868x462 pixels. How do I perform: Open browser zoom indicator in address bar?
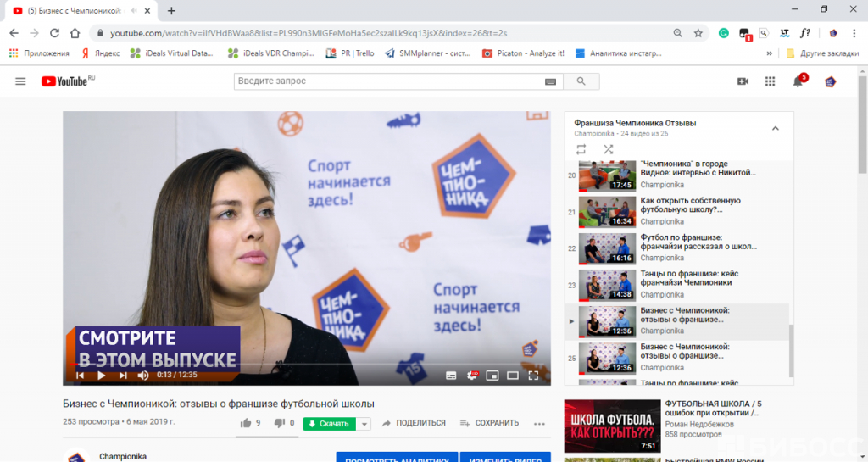677,33
